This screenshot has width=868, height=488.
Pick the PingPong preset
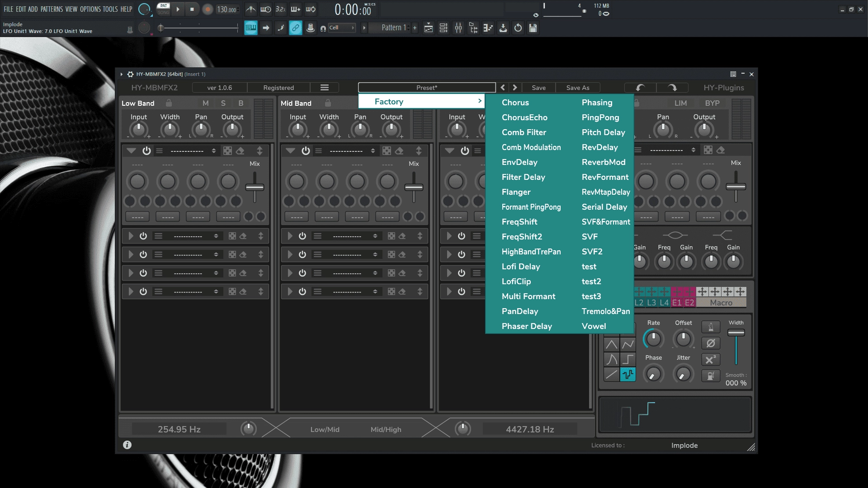pyautogui.click(x=600, y=117)
